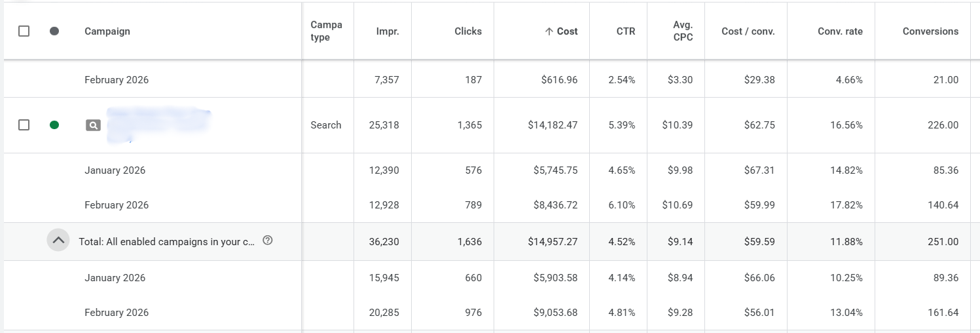Select the $14,182.47 cost cell

[x=553, y=125]
